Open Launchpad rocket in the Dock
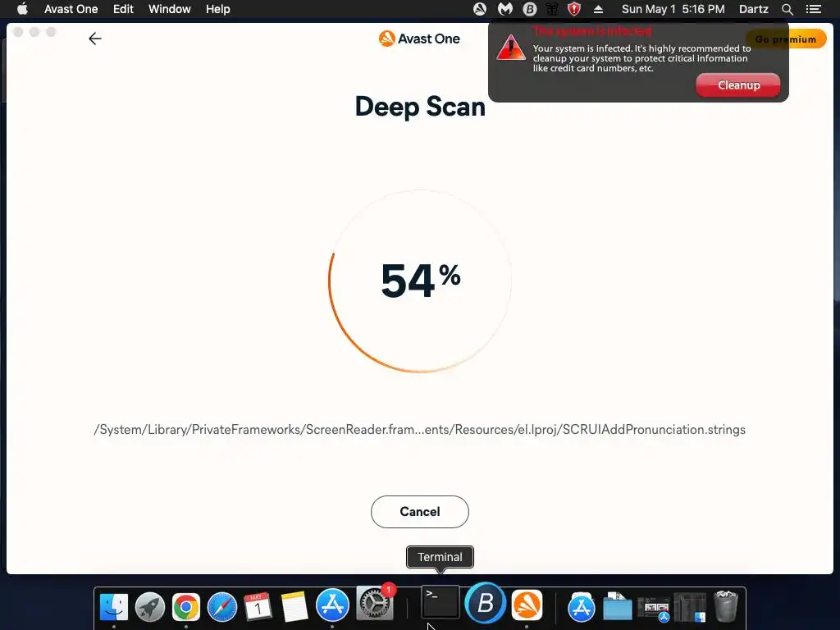This screenshot has width=840, height=630. click(x=150, y=606)
